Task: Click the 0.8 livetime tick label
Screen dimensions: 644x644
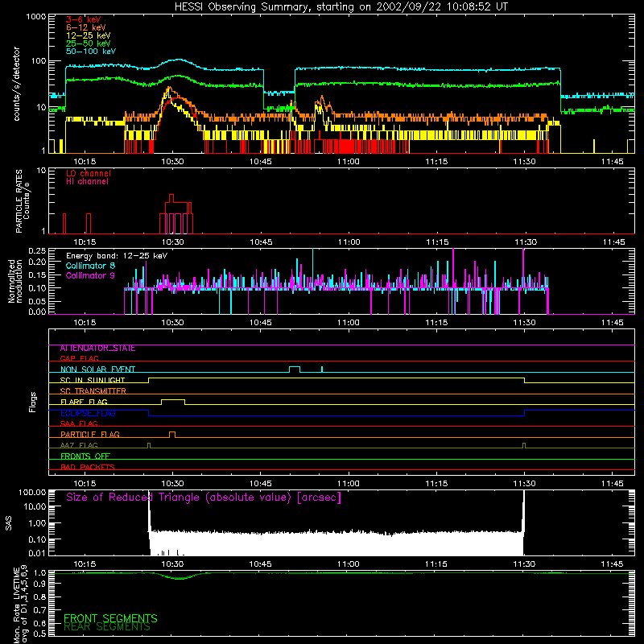Action: [40, 597]
